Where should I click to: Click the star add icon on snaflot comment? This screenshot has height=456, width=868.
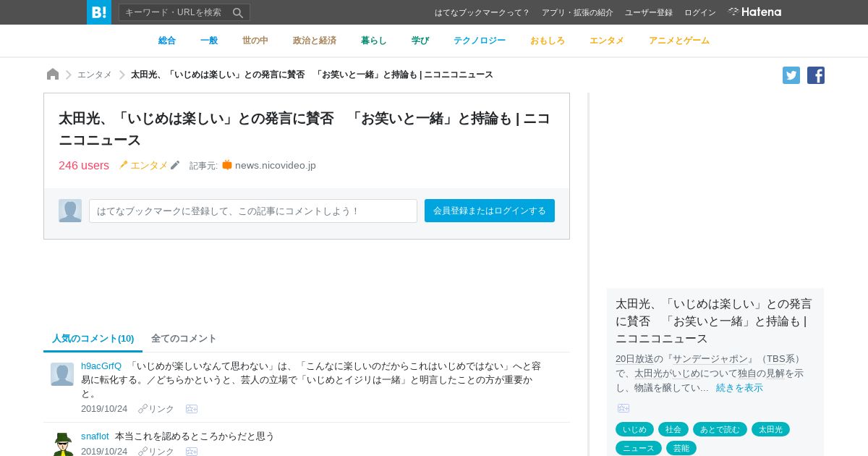[192, 451]
